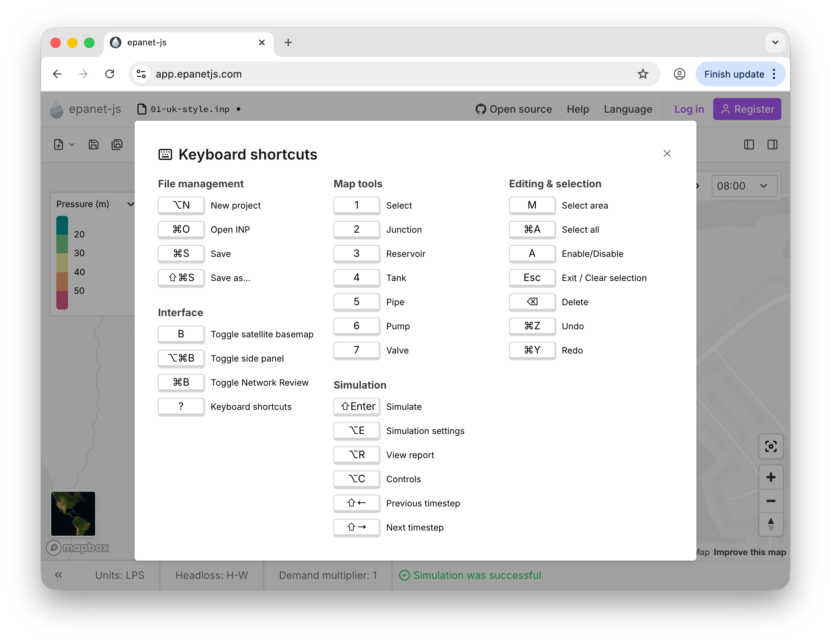The image size is (831, 644).
Task: Zoom out on the map
Action: pos(771,501)
